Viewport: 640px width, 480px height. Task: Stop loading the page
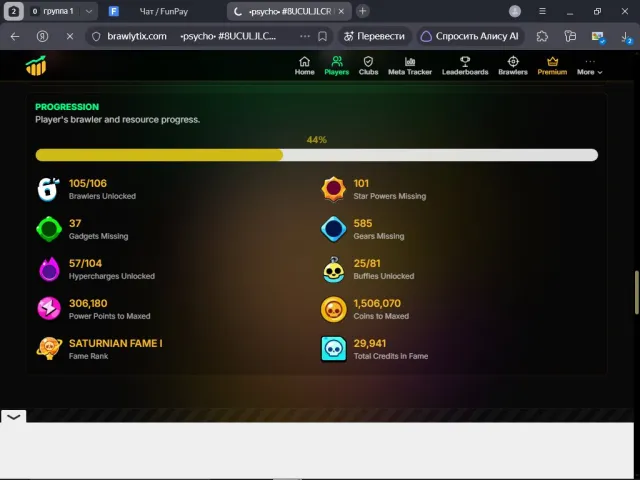coord(70,36)
